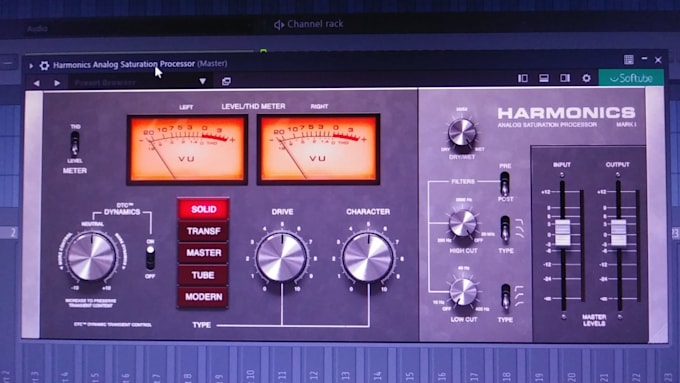Viewport: 680px width, 383px height.
Task: Flip the High Cut TYPE switch
Action: (505, 229)
